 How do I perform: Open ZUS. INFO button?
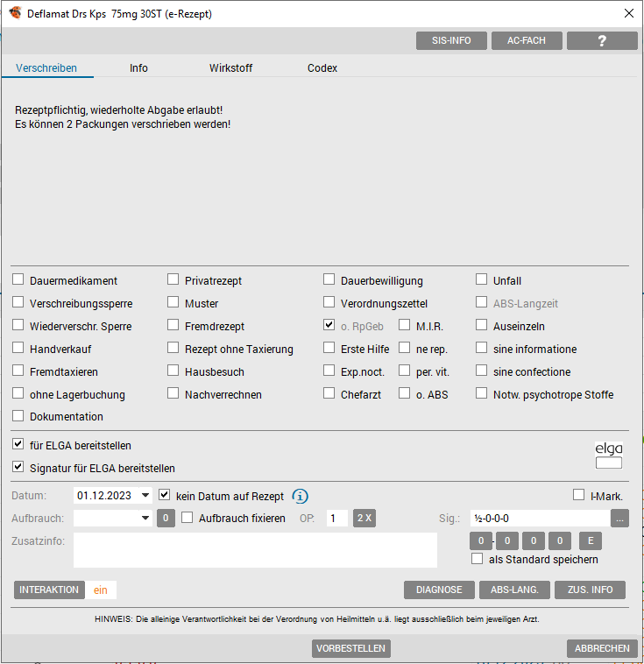click(590, 590)
